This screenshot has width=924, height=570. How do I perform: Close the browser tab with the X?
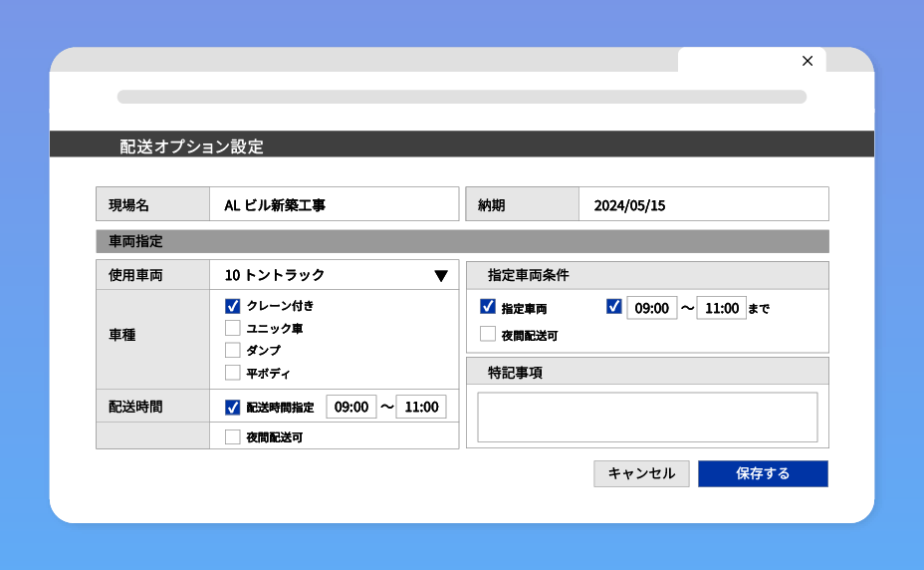[807, 61]
